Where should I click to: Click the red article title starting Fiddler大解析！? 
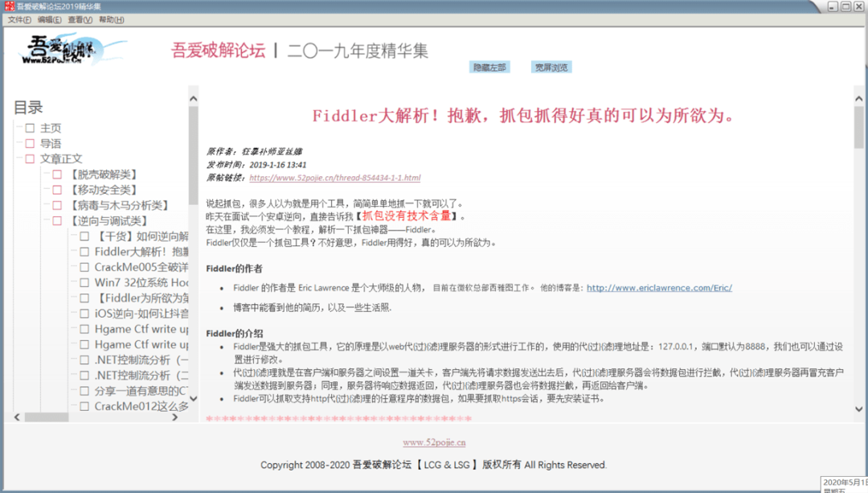coord(522,116)
